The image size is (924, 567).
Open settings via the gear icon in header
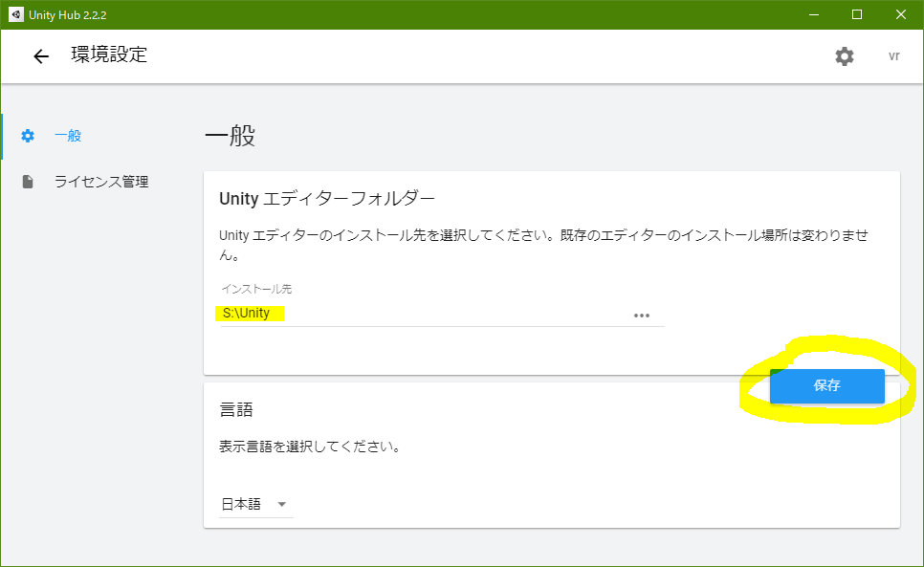coord(844,55)
